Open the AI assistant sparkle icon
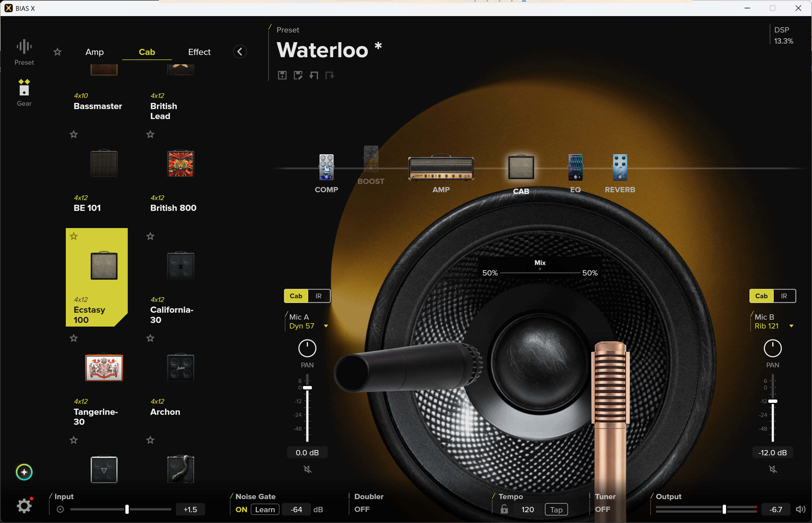Screen dimensions: 812x523 (x=24, y=472)
